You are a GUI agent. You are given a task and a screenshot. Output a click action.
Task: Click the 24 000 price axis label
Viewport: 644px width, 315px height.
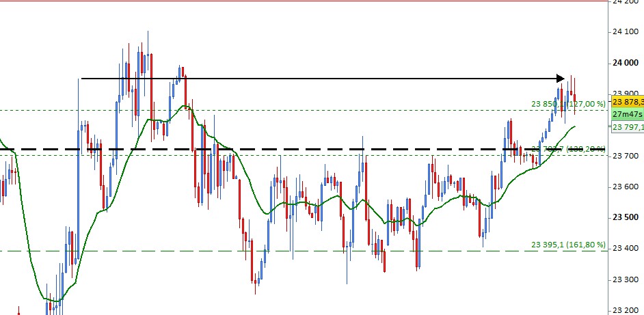[626, 63]
